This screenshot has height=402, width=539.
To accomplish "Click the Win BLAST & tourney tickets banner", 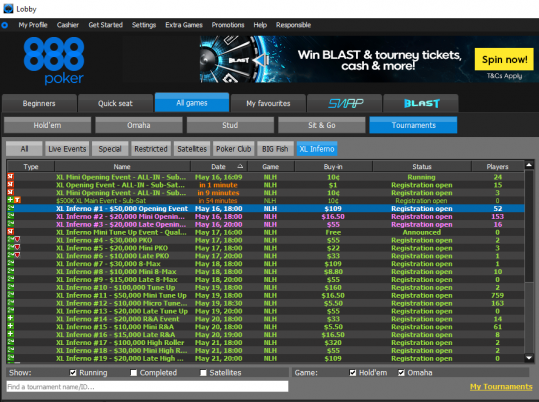I will coord(369,59).
